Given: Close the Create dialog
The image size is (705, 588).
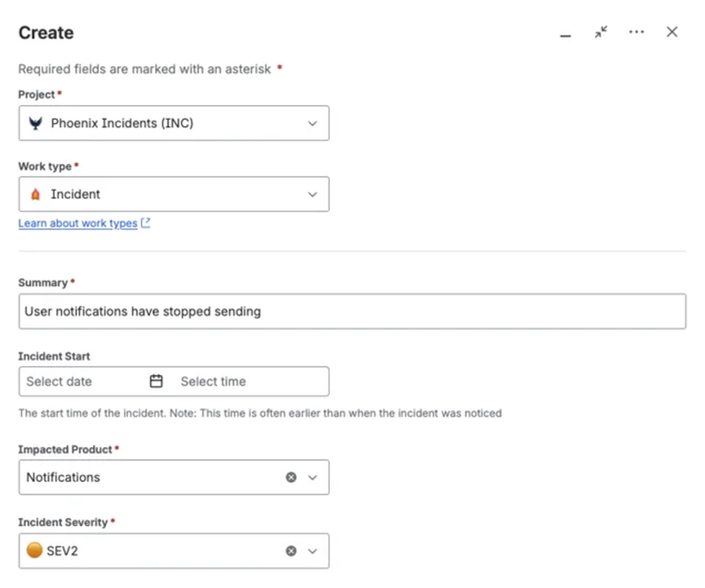Looking at the screenshot, I should (x=671, y=32).
